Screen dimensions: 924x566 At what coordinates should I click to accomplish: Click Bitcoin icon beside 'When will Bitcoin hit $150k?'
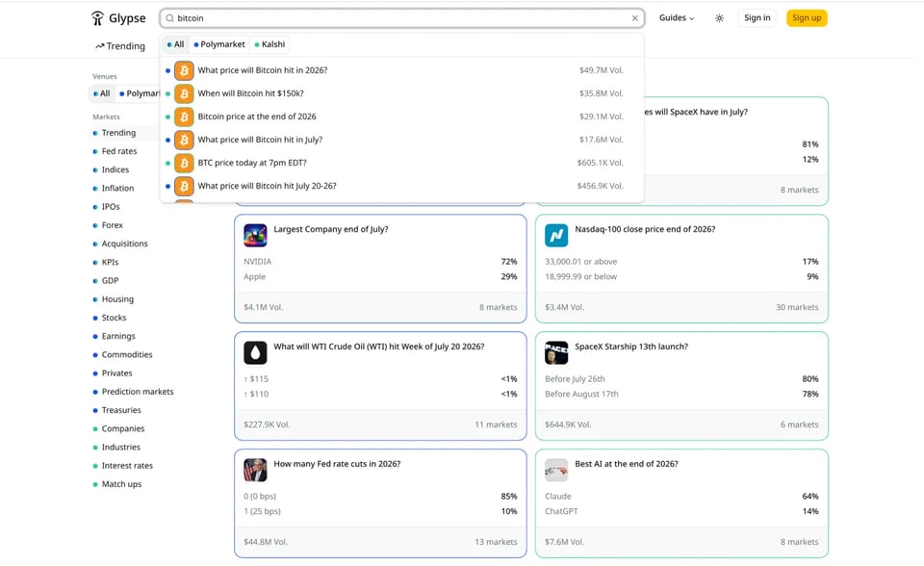click(x=184, y=93)
